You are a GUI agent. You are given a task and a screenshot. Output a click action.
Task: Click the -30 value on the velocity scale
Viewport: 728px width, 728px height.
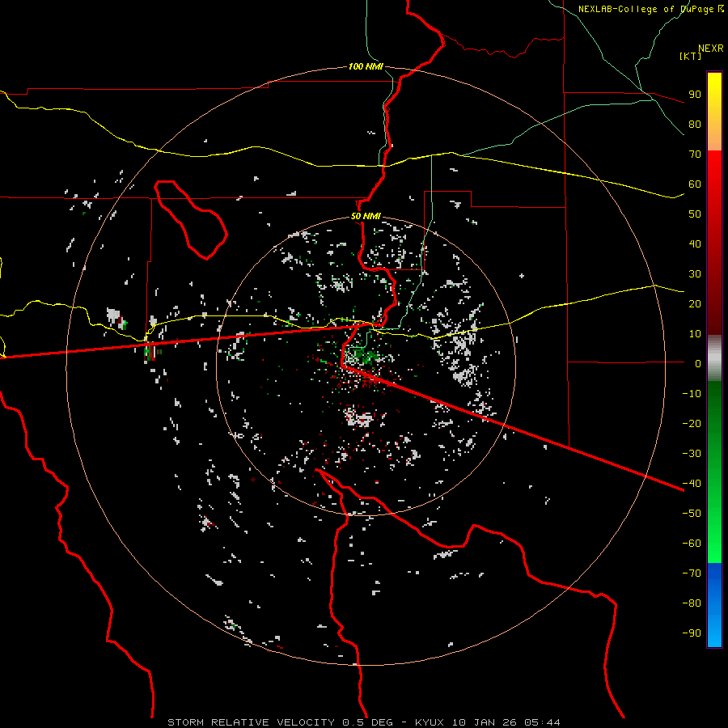[692, 454]
